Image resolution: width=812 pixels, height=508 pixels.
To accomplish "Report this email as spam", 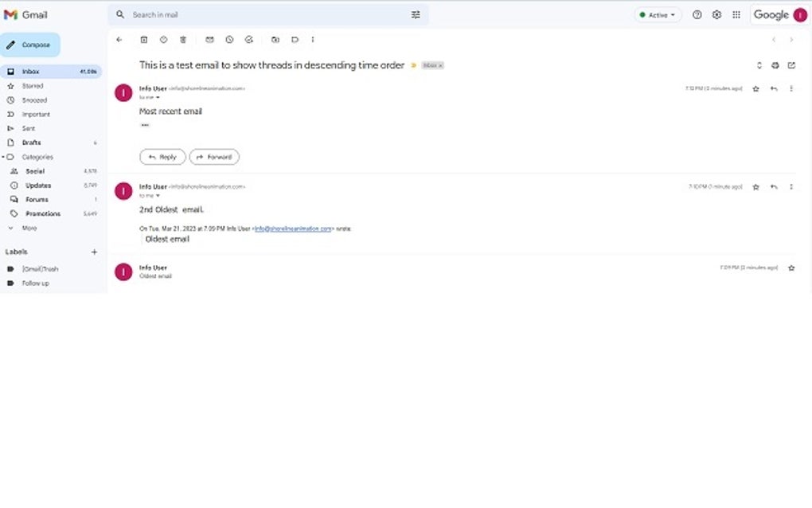I will click(x=164, y=39).
